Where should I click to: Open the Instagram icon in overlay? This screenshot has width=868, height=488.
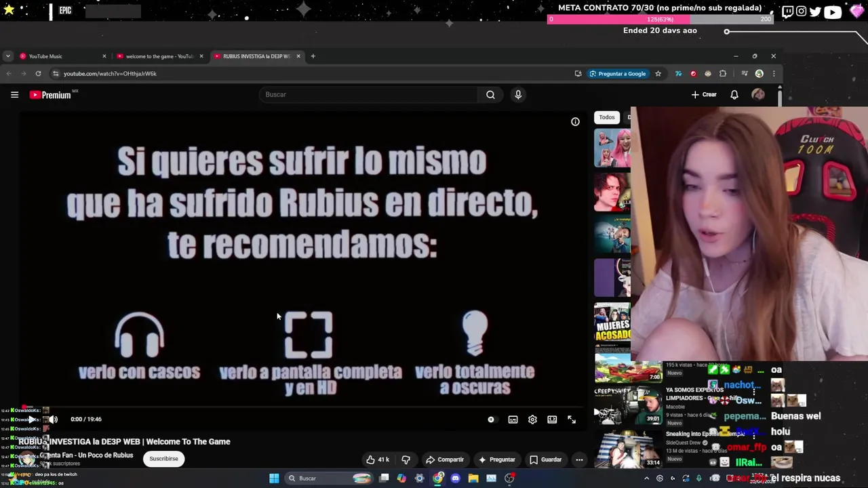802,12
